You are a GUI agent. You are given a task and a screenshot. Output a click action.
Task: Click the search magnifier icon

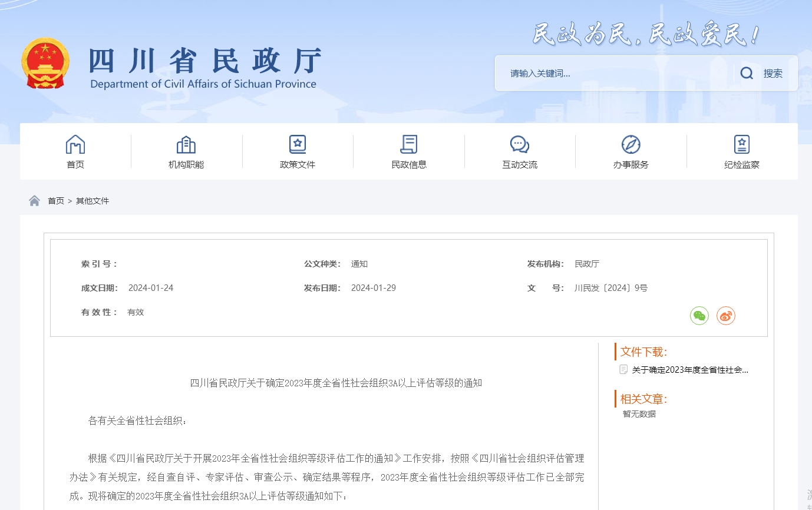(x=746, y=72)
